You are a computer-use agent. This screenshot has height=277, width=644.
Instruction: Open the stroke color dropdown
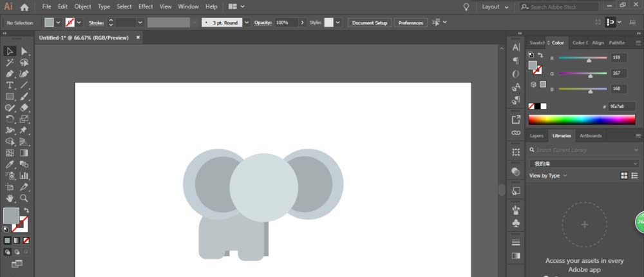(79, 23)
